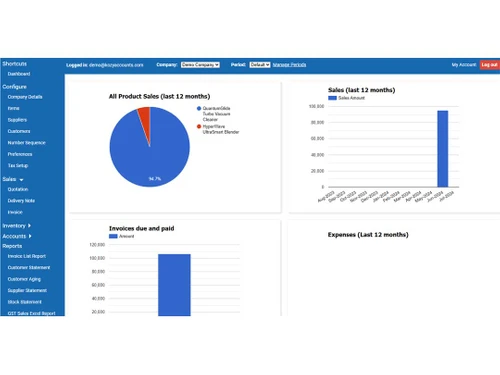Expand the Accounts section arrow
This screenshot has height=375, width=500.
tap(30, 236)
